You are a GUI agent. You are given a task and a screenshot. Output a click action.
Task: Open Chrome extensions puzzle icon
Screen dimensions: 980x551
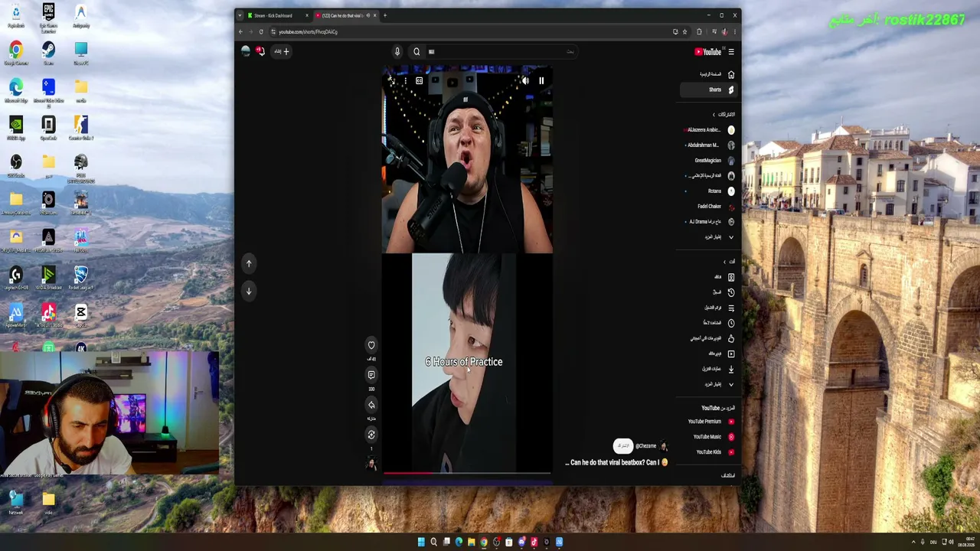pyautogui.click(x=699, y=32)
